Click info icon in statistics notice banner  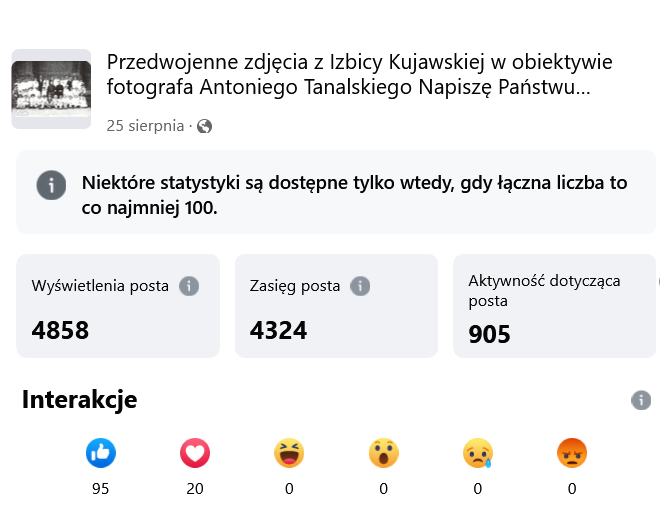point(51,185)
